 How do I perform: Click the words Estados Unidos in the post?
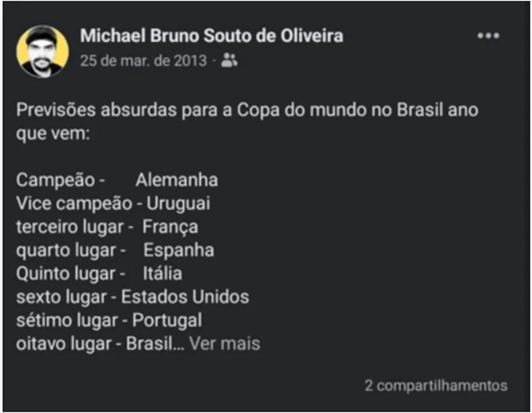point(185,297)
